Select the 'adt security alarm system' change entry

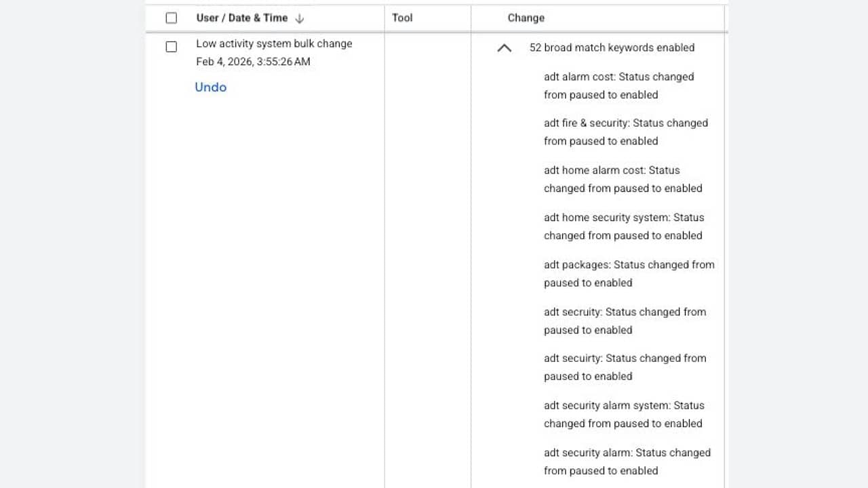624,415
